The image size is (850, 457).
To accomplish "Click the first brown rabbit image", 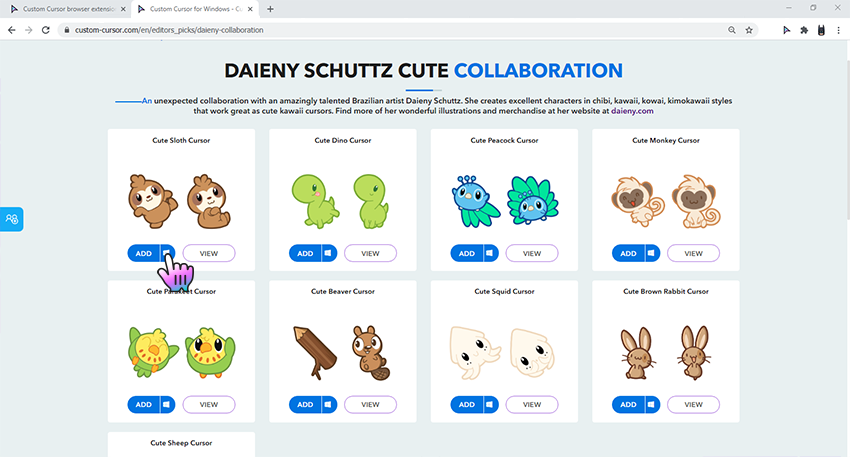I will [x=638, y=352].
